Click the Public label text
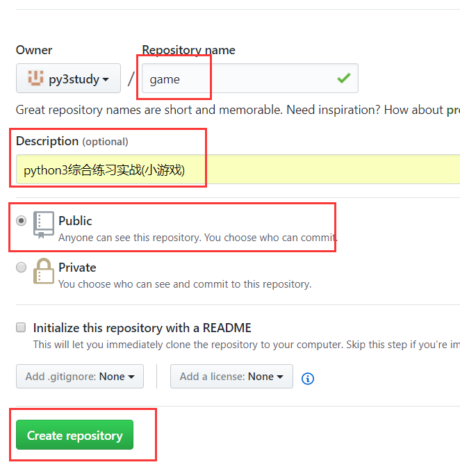The width and height of the screenshot is (460, 476). tap(75, 221)
